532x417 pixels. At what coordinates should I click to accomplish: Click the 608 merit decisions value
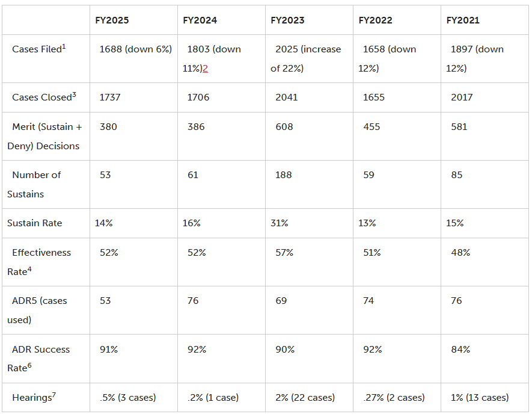[284, 127]
